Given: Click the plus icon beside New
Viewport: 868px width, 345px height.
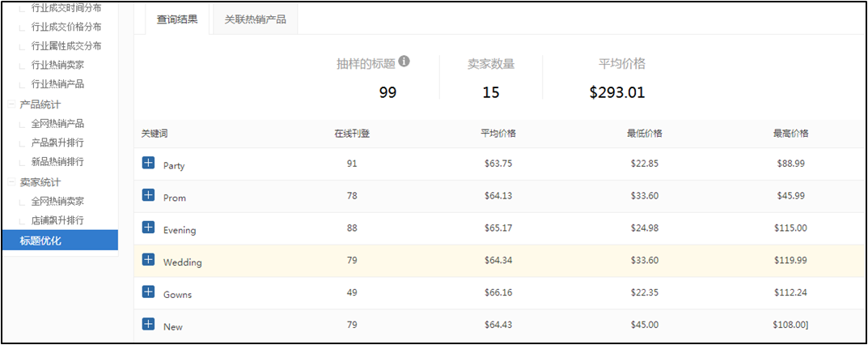Looking at the screenshot, I should [x=148, y=324].
